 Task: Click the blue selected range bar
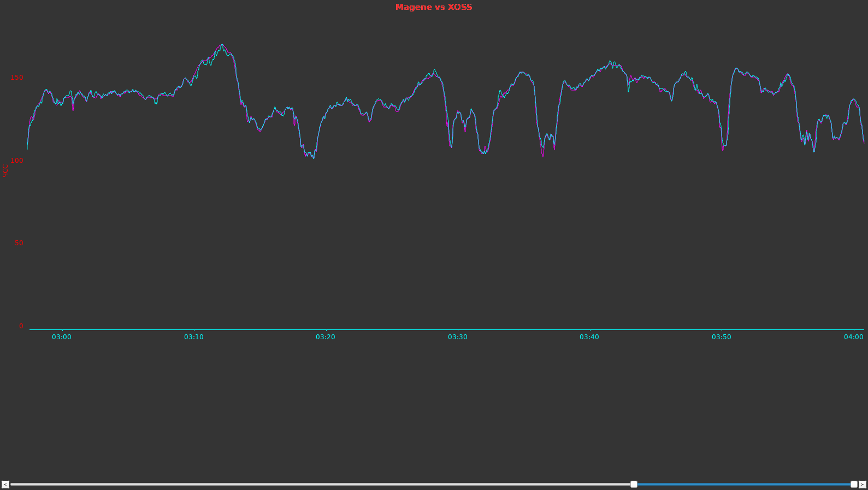(744, 485)
